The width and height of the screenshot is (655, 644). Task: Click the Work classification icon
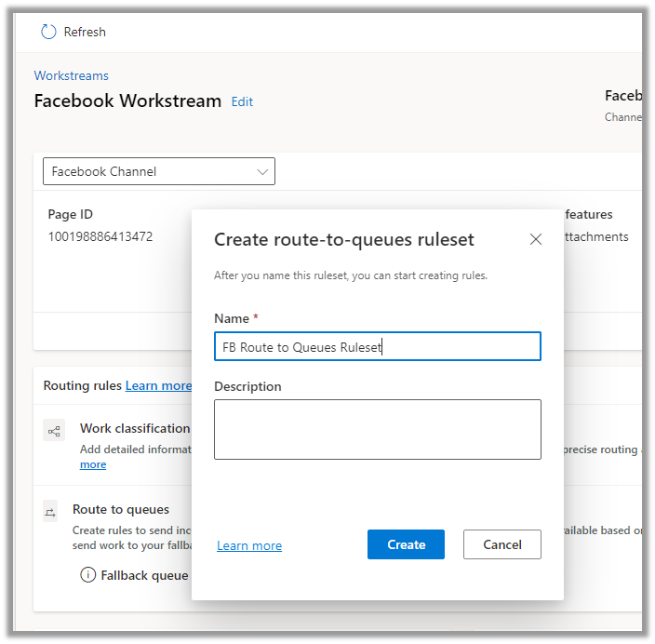(54, 430)
